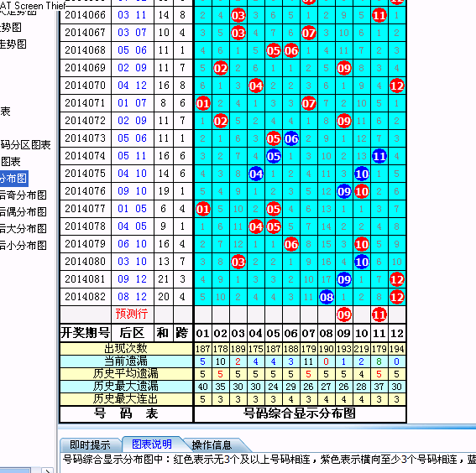
Task: Open 码分区图表 sidebar entry
Action: click(x=25, y=145)
